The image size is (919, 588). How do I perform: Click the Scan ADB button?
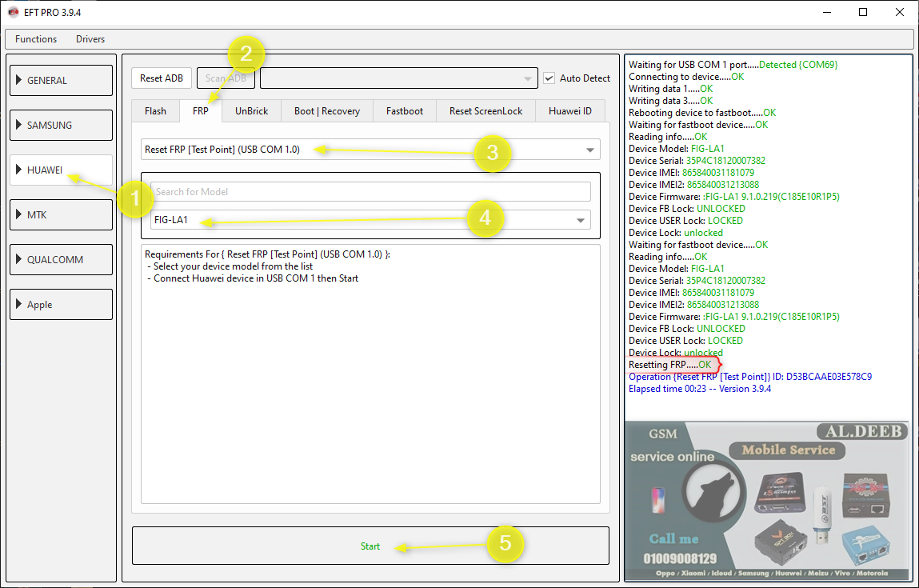[x=226, y=78]
